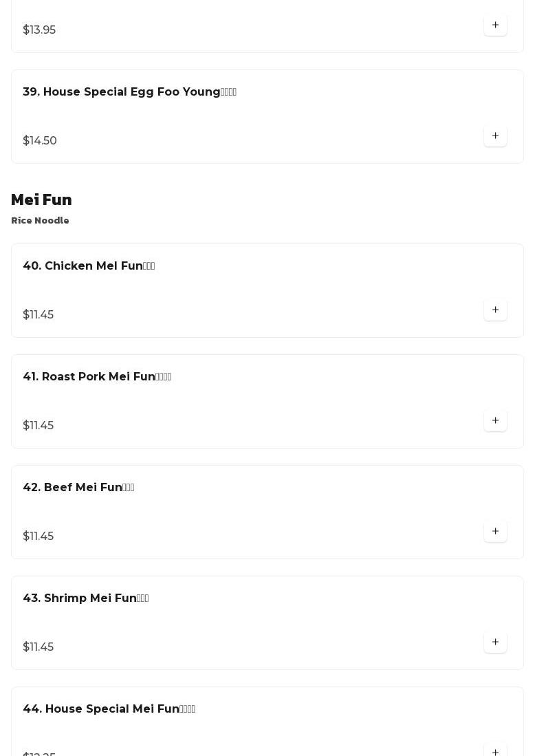
Task: Click the Chicken Mei Fun $11.45 price
Action: pyautogui.click(x=38, y=315)
